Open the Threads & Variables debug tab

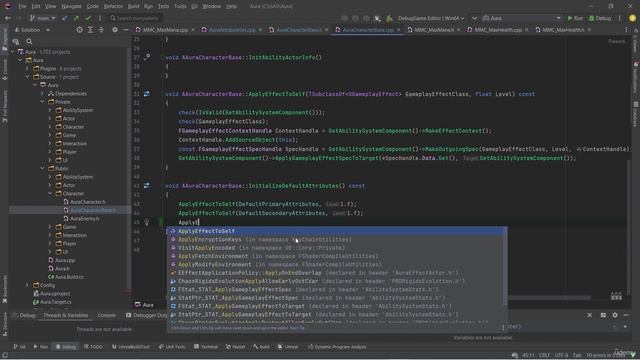click(x=66, y=315)
